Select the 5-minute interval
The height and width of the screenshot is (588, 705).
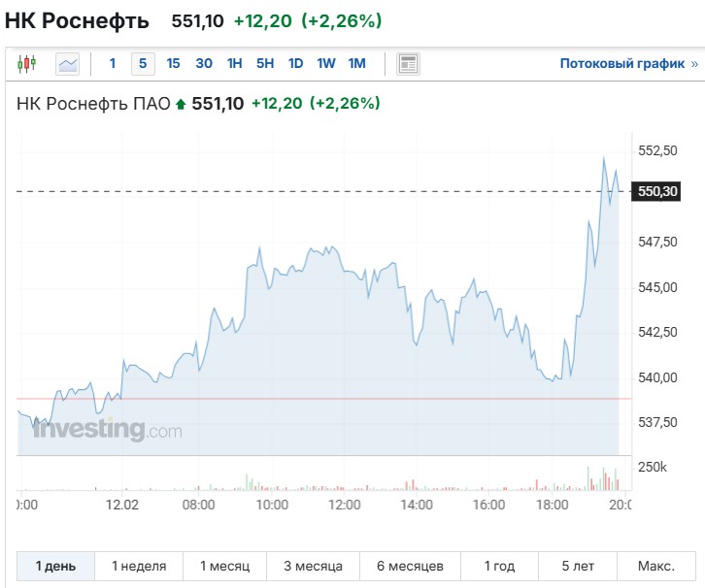click(x=143, y=64)
